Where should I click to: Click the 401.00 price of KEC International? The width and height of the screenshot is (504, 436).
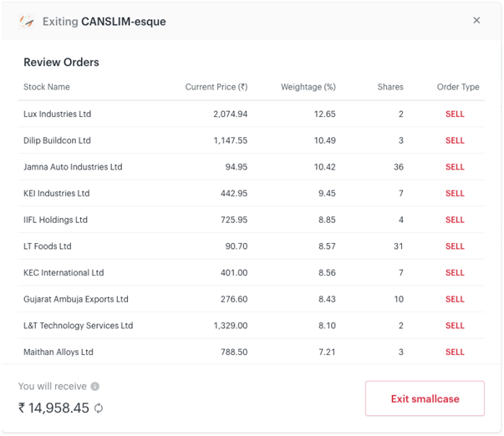click(x=234, y=272)
